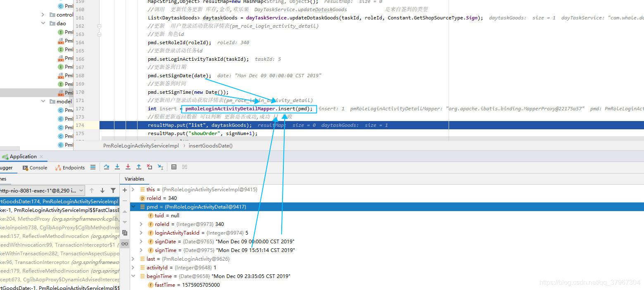Click the pmd.setRoleId(roleId) code line
Screen dimensions: 644x290
[179, 43]
